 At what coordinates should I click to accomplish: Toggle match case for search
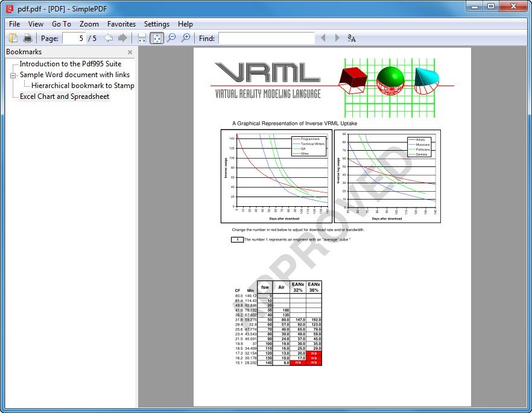tap(350, 37)
